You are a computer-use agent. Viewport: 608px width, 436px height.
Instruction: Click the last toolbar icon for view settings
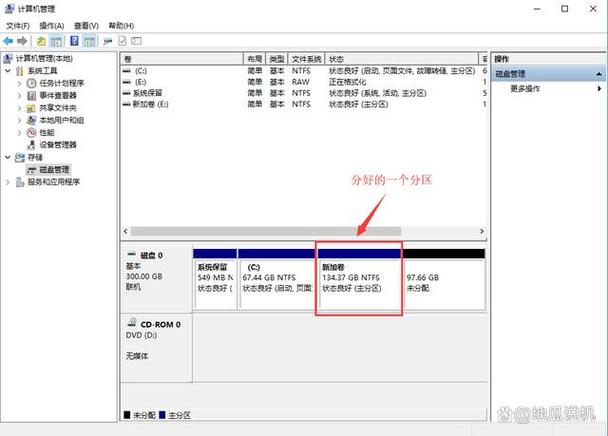[136, 41]
